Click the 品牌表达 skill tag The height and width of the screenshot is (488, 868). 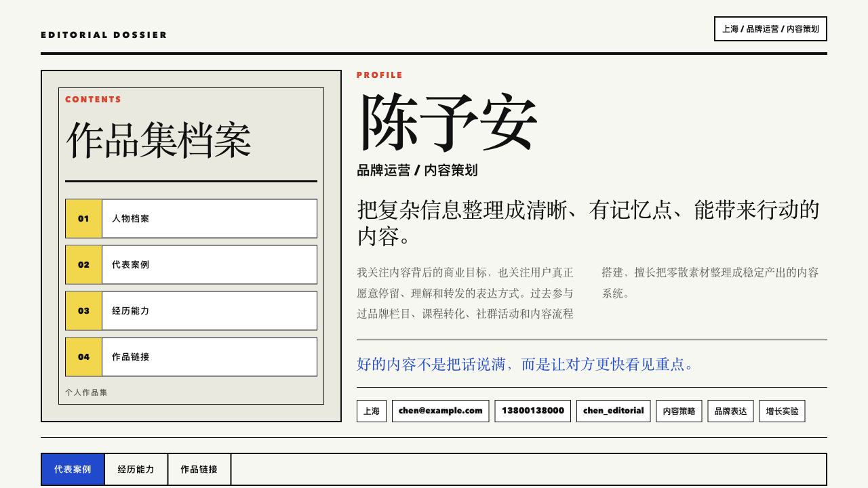[x=731, y=411]
